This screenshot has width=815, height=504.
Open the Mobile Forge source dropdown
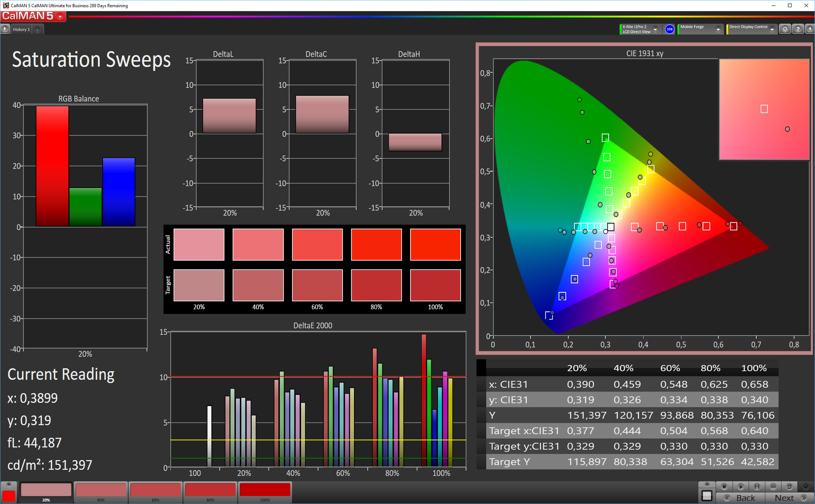(x=718, y=29)
